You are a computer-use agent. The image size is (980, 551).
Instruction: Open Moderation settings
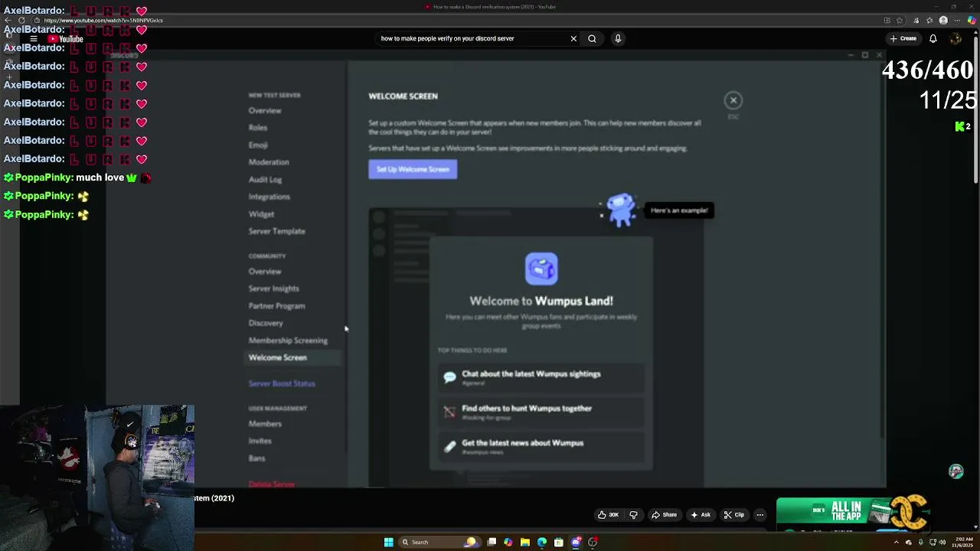(269, 162)
